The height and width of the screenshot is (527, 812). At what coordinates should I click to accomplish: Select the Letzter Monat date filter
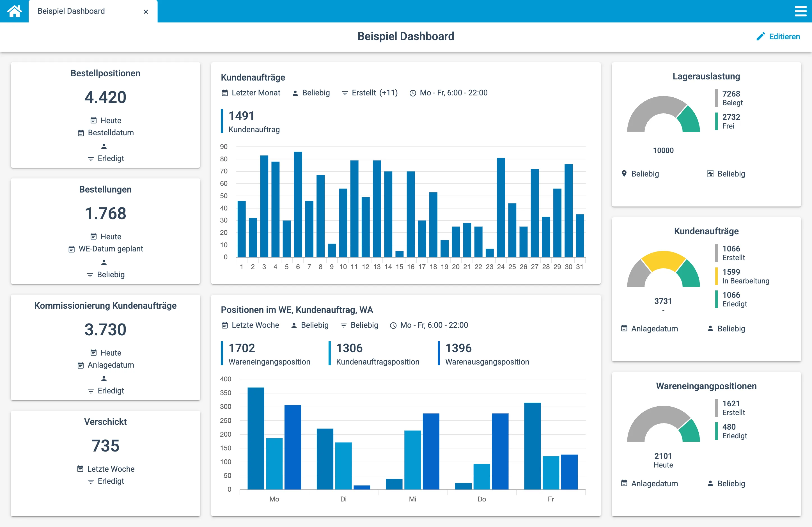(x=251, y=93)
